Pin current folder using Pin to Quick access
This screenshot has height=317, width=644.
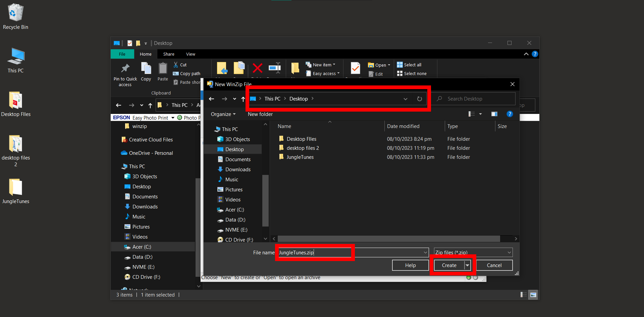(125, 74)
